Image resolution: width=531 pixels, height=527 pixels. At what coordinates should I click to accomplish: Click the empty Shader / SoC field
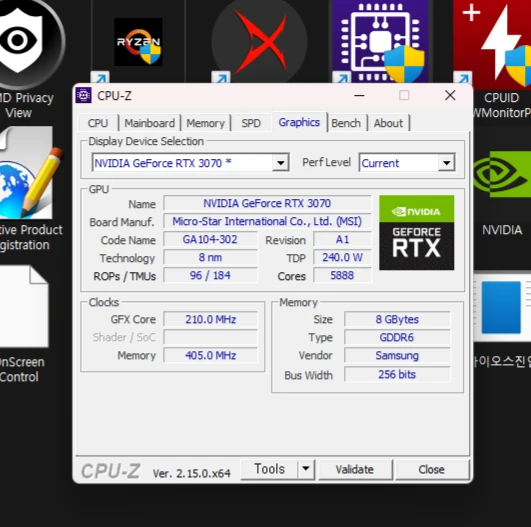(210, 337)
